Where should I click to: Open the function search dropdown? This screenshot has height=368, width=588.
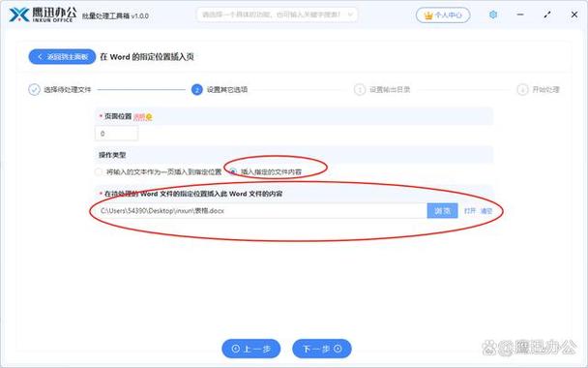[x=277, y=15]
